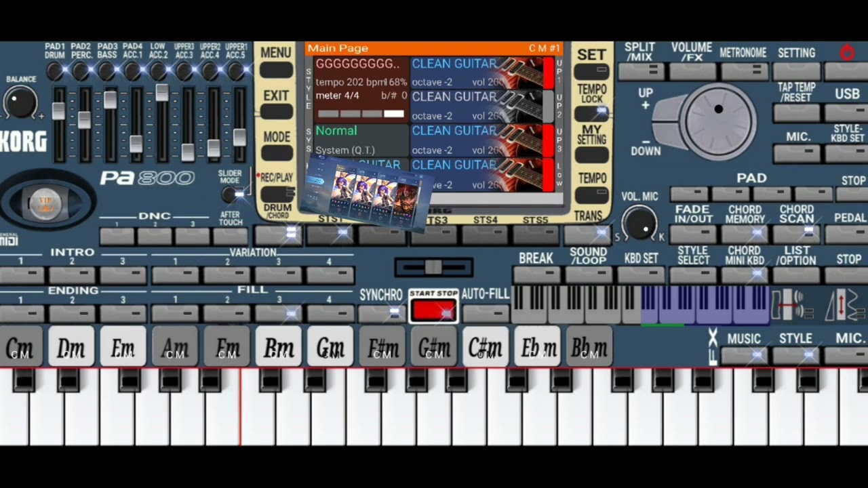Viewport: 868px width, 488px height.
Task: Toggle the SPLIT/MIX button
Action: coord(640,70)
